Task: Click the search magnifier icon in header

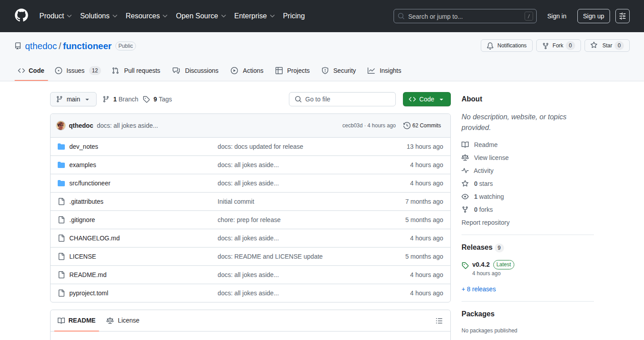Action: coord(401,16)
